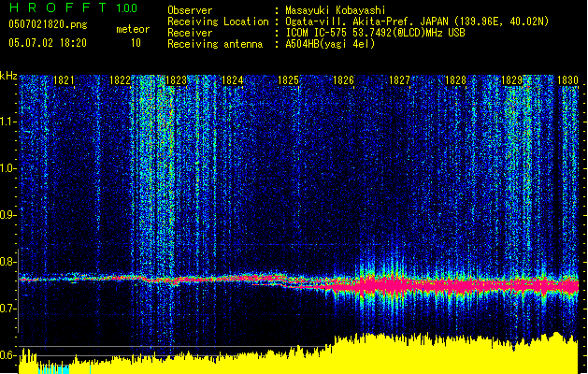This screenshot has width=588, height=374.
Task: Click the cyan bars in the yellow histogram
Action: click(53, 368)
